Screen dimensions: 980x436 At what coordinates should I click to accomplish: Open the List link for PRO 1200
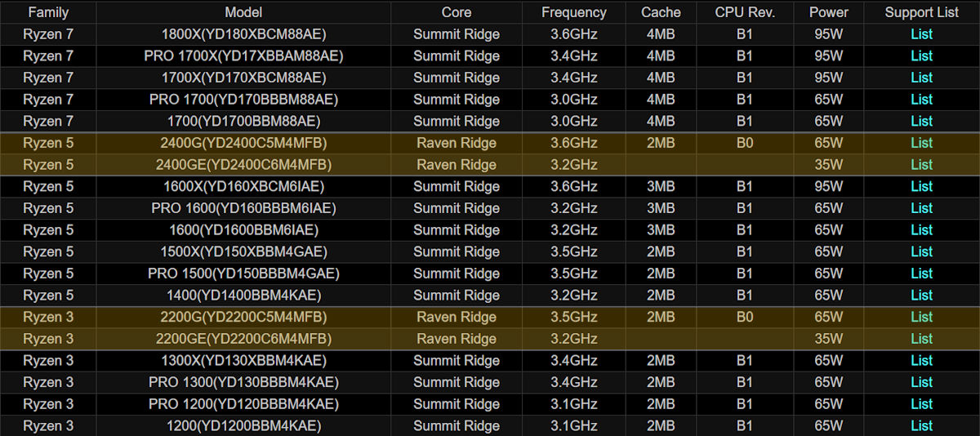click(921, 404)
